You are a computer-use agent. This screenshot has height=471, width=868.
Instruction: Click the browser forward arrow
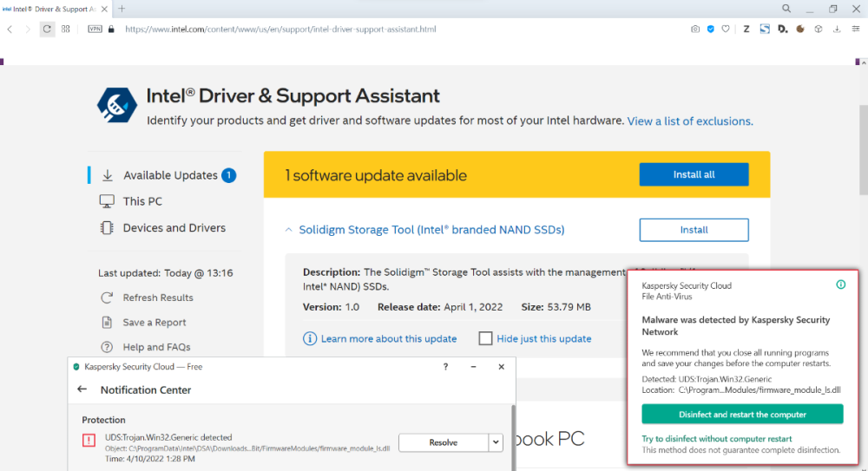coord(28,29)
